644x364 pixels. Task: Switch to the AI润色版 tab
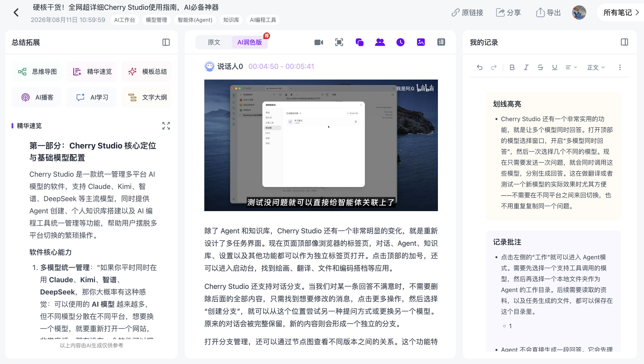[250, 42]
